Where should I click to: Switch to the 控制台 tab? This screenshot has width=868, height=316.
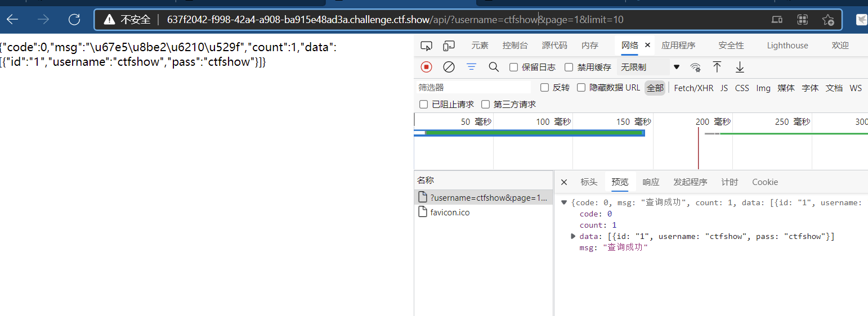(515, 46)
